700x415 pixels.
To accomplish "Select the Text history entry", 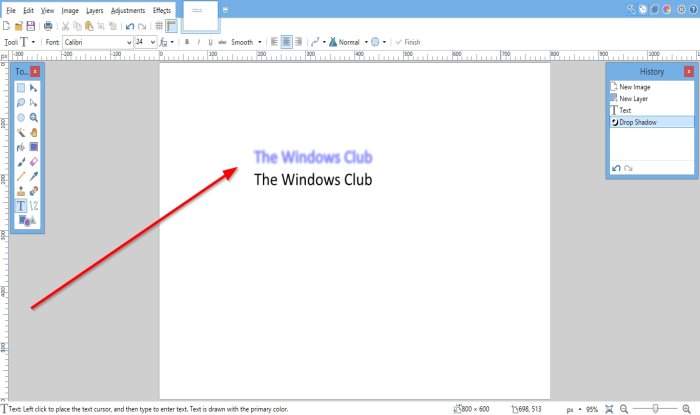I will pos(652,110).
